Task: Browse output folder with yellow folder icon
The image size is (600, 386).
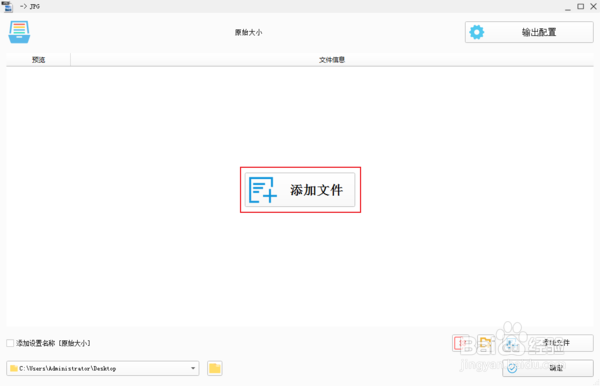Action: click(215, 368)
